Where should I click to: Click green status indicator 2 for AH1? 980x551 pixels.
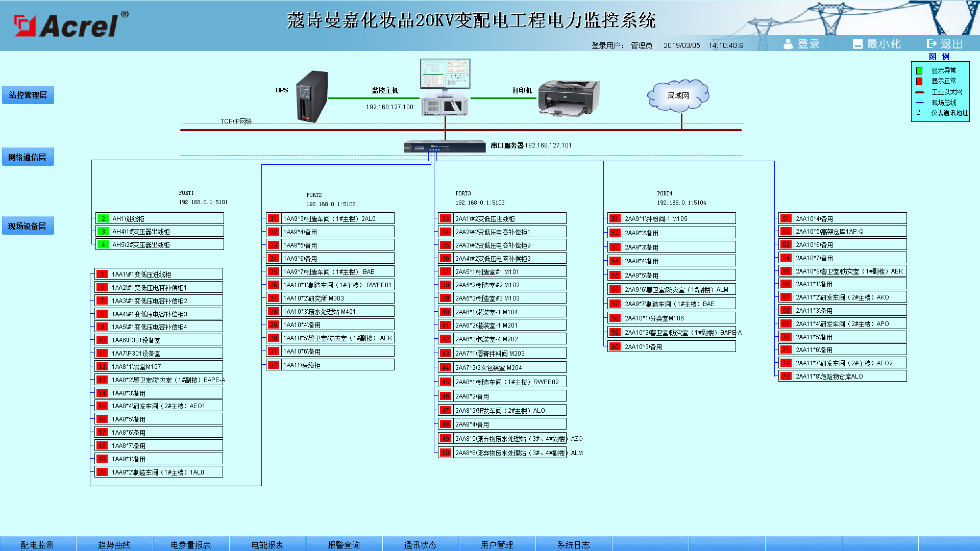tap(103, 218)
